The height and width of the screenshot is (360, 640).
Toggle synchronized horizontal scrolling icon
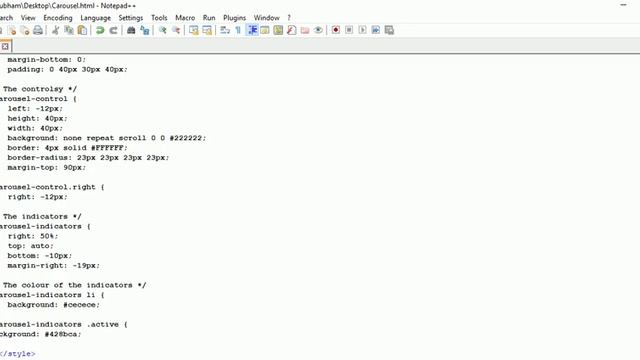pos(207,30)
